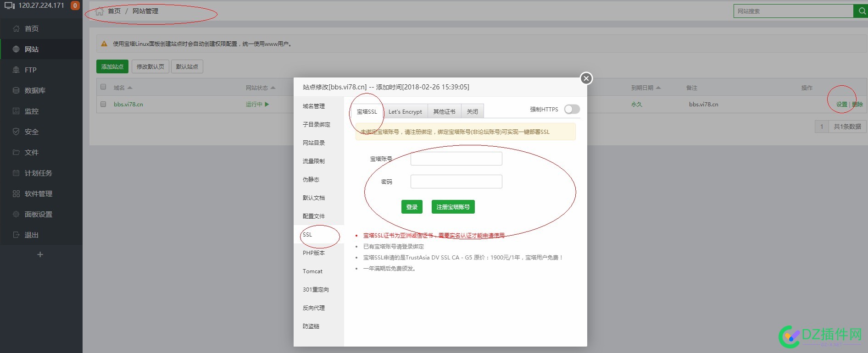The width and height of the screenshot is (868, 353).
Task: Select 默认文档 in dialog sidebar
Action: (x=319, y=198)
